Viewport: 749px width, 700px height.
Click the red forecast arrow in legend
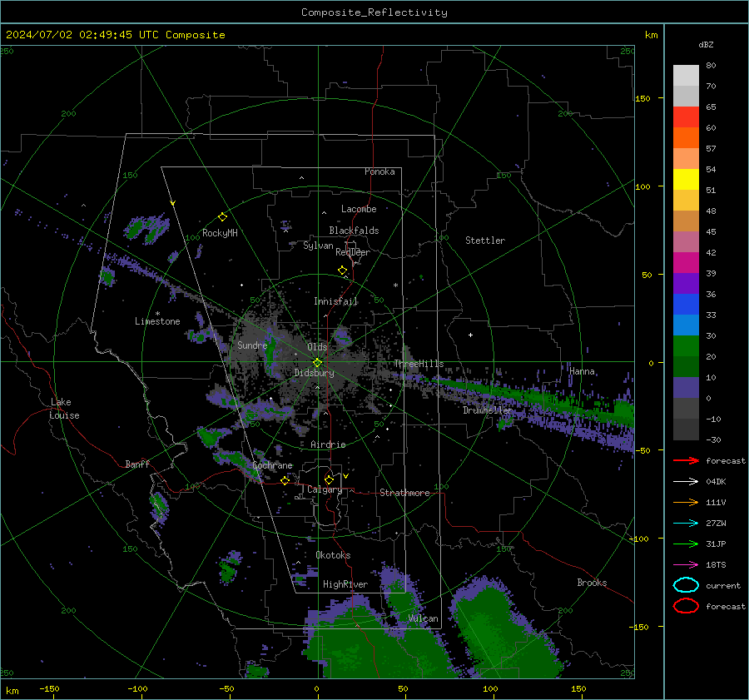pyautogui.click(x=686, y=460)
